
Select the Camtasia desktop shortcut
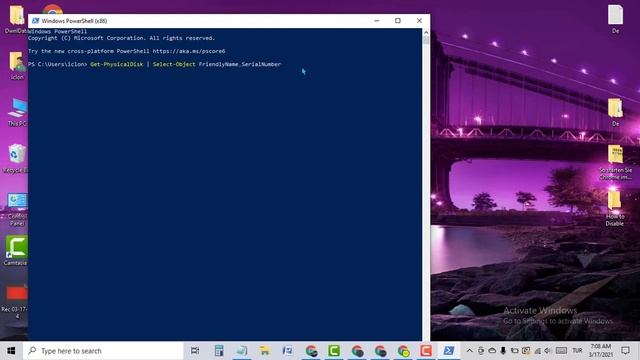(x=16, y=251)
